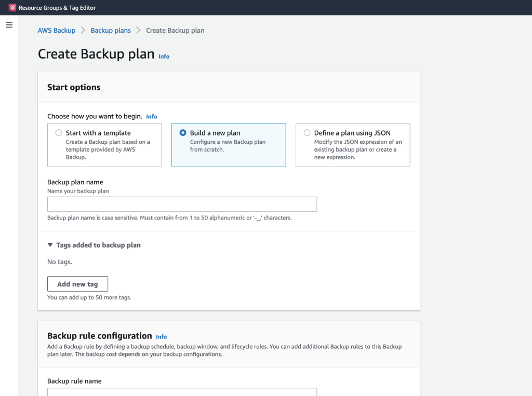Click the disclosure triangle before "Tags added to backup plan"

pos(49,244)
